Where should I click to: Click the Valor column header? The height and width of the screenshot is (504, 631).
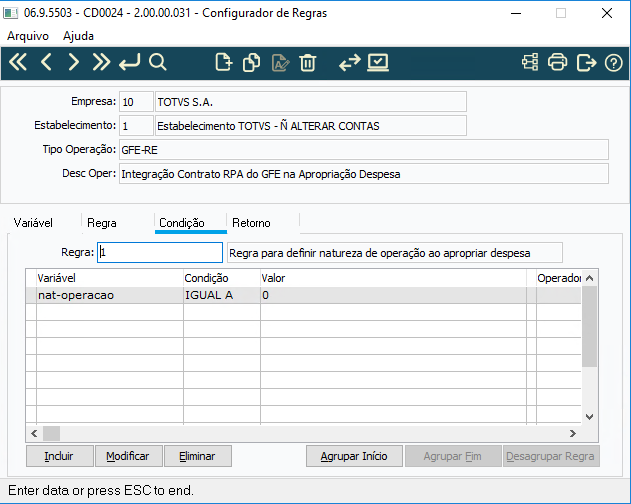[393, 278]
